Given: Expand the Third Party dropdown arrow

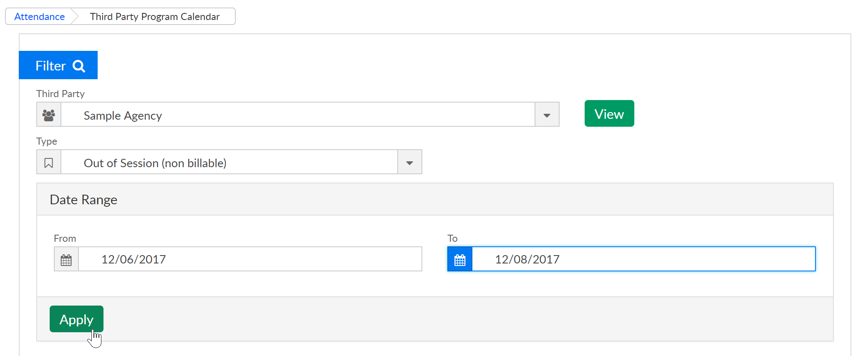Looking at the screenshot, I should (547, 115).
